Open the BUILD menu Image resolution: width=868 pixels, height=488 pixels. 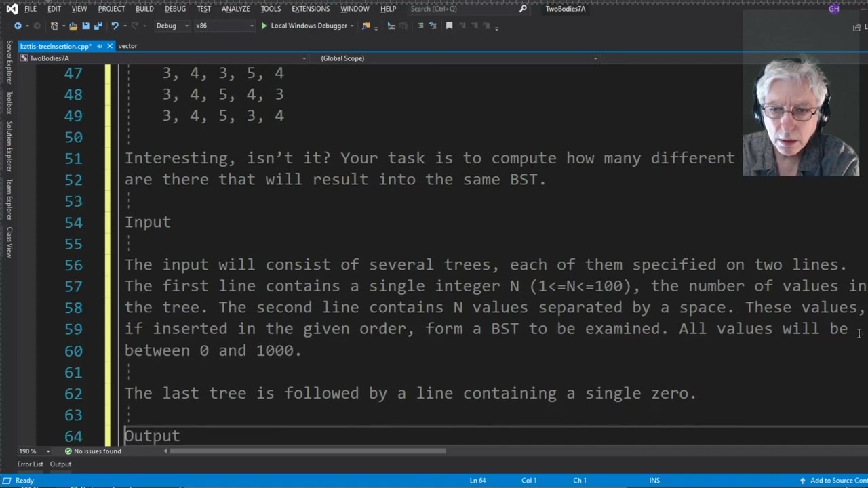(x=144, y=9)
